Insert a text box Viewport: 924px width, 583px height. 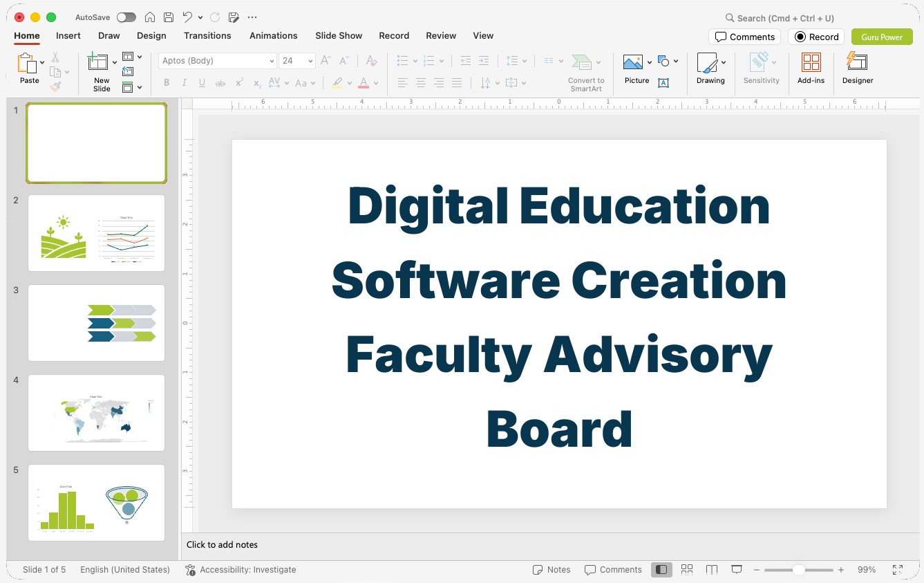pyautogui.click(x=663, y=83)
